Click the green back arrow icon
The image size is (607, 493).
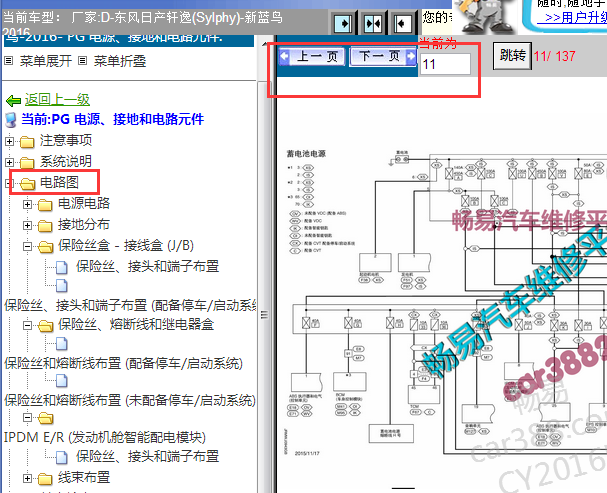pos(14,101)
